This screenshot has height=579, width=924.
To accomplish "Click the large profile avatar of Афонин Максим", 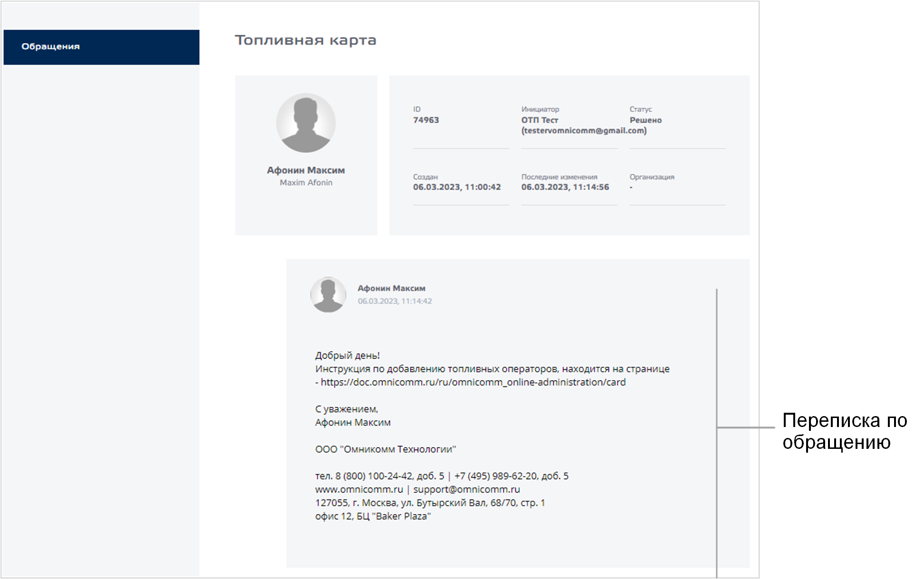I will click(x=306, y=123).
